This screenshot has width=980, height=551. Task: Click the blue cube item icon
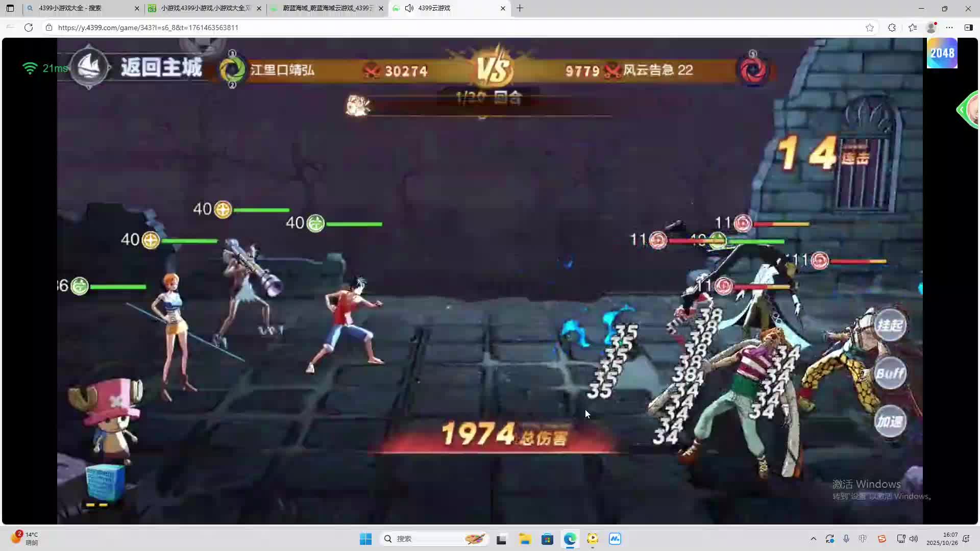click(105, 482)
